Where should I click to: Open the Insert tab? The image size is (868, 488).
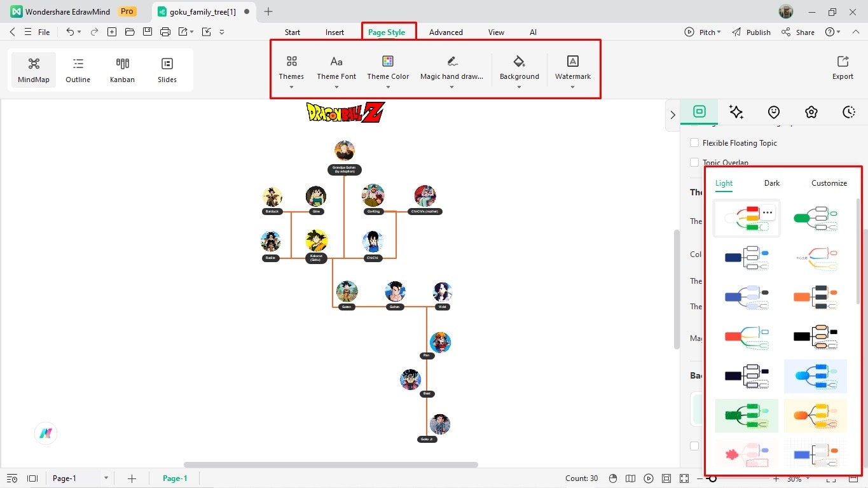point(334,32)
